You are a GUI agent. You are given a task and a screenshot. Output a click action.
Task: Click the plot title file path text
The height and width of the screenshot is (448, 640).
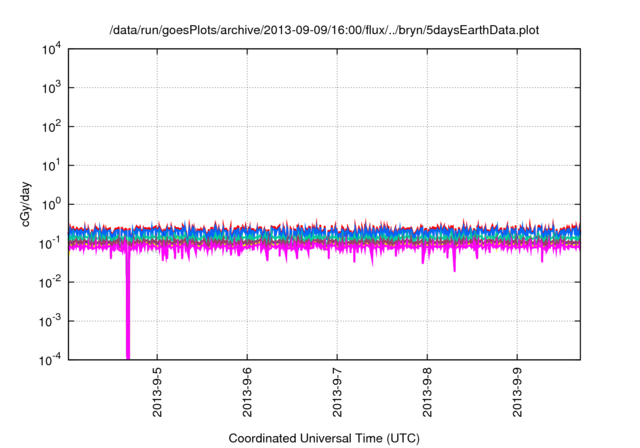tap(324, 30)
